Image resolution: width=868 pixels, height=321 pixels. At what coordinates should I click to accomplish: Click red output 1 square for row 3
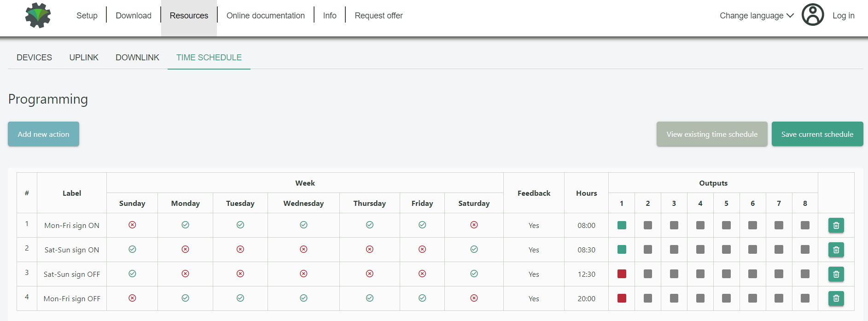pyautogui.click(x=622, y=274)
